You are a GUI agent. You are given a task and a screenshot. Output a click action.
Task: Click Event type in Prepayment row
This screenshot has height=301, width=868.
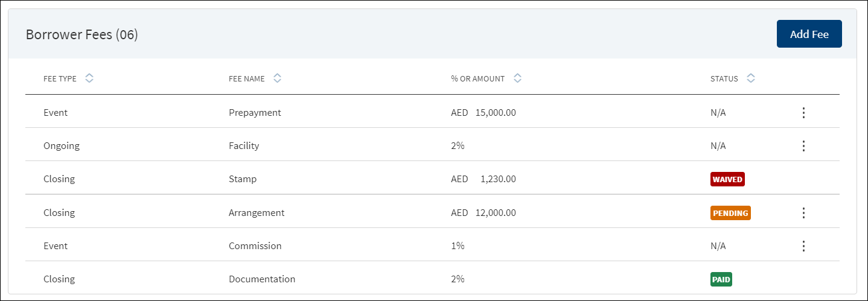pyautogui.click(x=56, y=113)
